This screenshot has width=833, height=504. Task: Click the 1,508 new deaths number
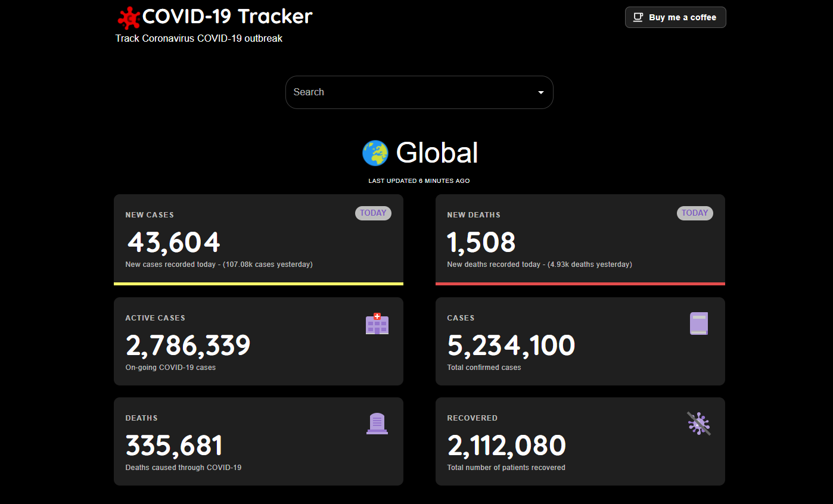point(481,242)
